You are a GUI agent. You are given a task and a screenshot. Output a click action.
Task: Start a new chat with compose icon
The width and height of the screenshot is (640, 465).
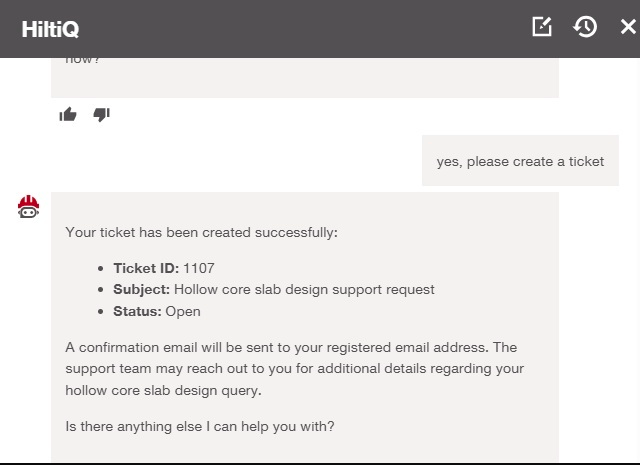click(542, 27)
